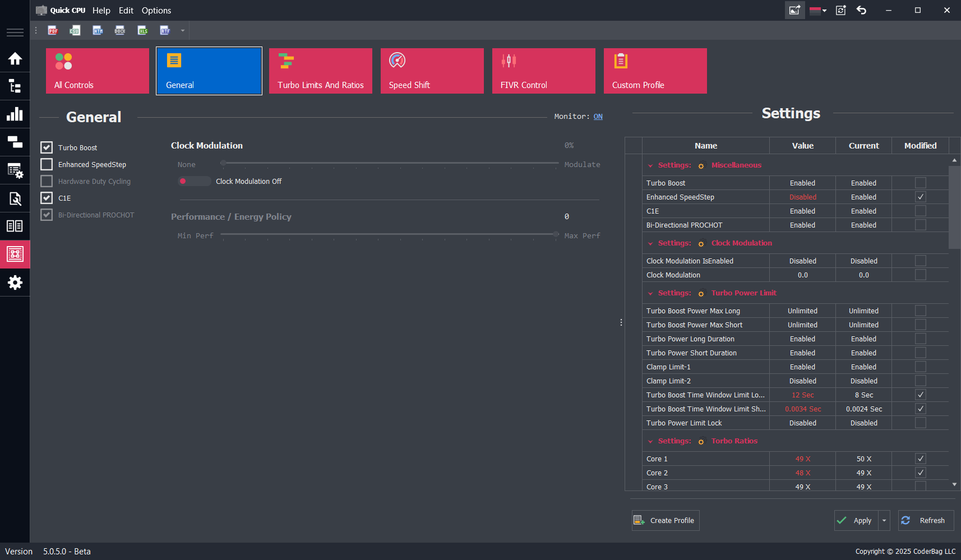Export report as DOCX document
Screen dimensions: 961x560
[120, 30]
